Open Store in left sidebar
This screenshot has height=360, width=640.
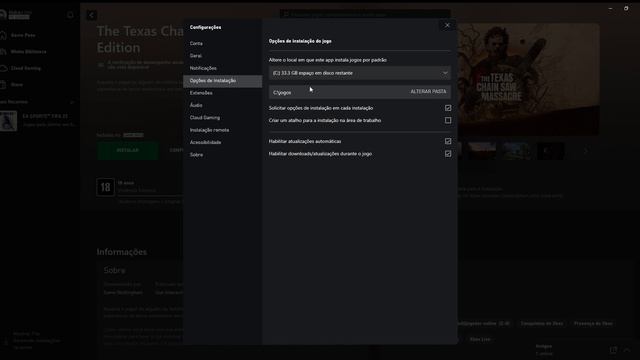(x=17, y=84)
